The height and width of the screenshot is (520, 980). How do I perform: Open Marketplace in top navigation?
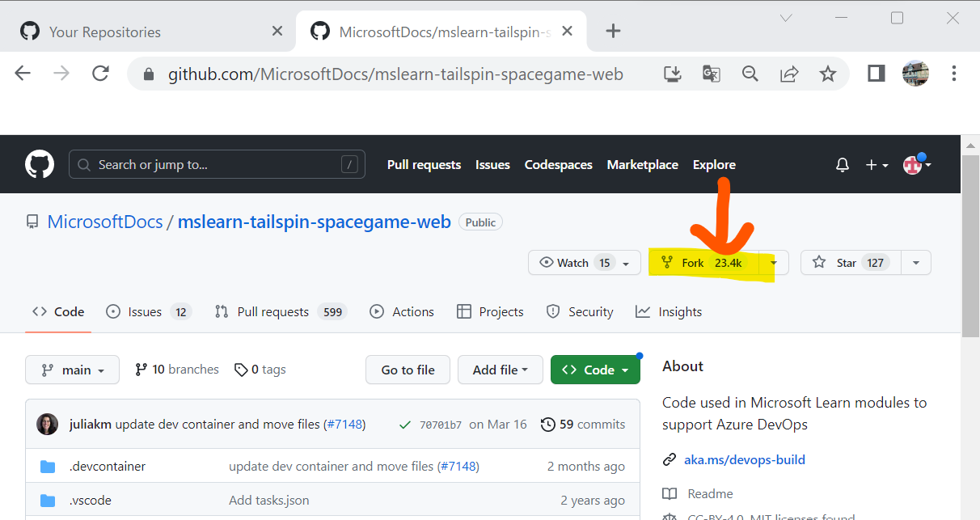(643, 165)
